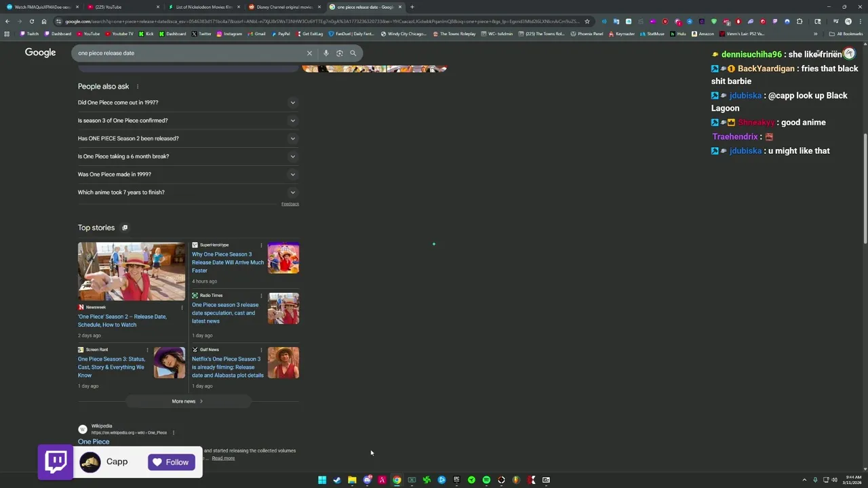The width and height of the screenshot is (868, 488).
Task: Show more bookmarks via the overflow chevron
Action: pyautogui.click(x=816, y=34)
